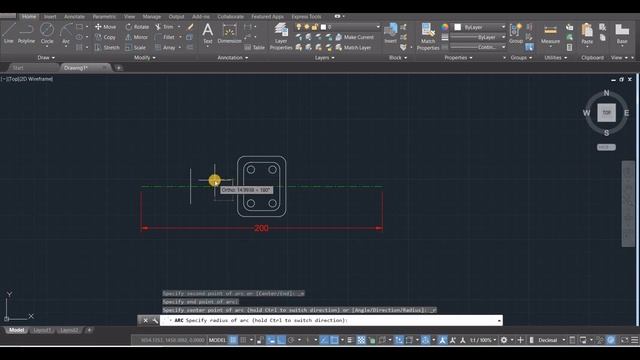
Task: Click the layer 0 color swatch
Action: click(323, 27)
